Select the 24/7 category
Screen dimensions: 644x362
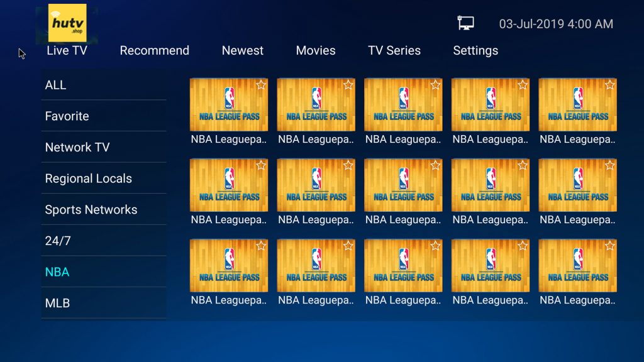point(104,241)
